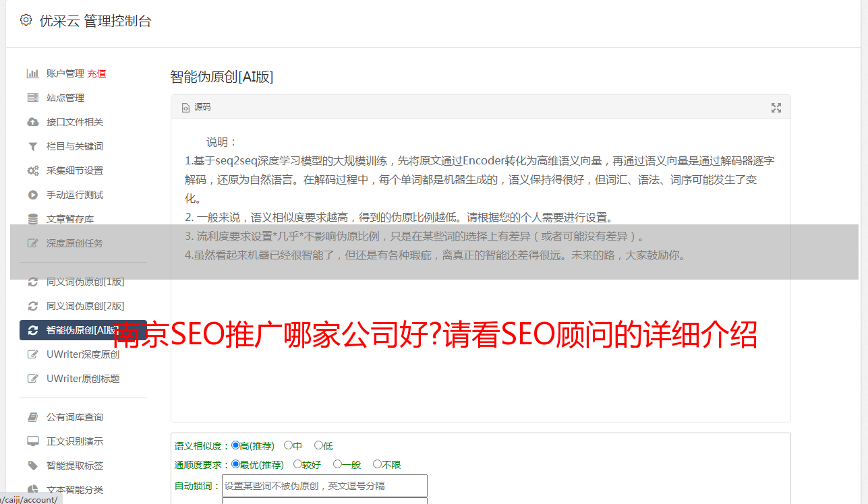
Task: Click the 源码 source button in editor
Action: [196, 107]
